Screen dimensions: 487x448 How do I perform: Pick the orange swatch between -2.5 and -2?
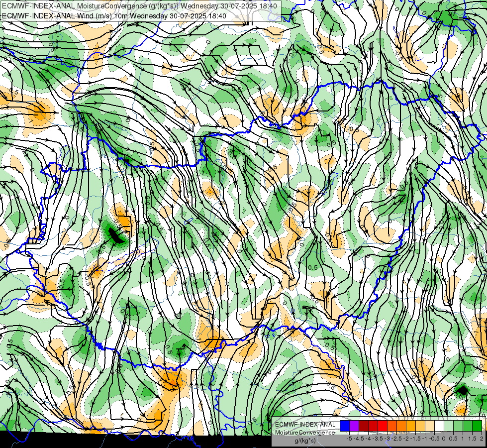point(401,426)
